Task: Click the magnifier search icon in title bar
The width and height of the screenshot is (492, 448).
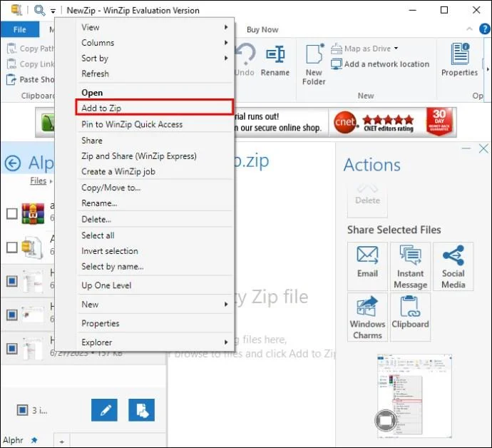Action: (39, 10)
